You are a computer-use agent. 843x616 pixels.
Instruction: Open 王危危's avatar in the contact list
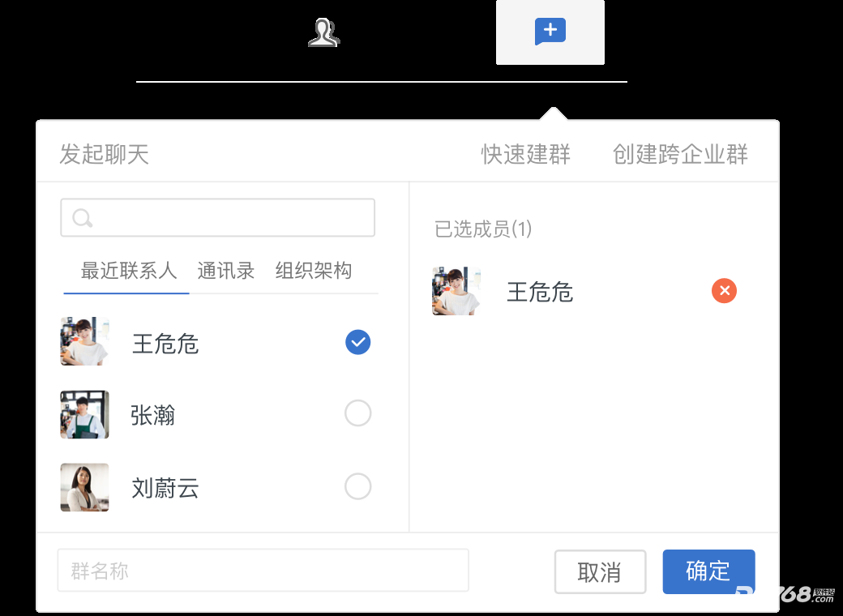click(84, 342)
